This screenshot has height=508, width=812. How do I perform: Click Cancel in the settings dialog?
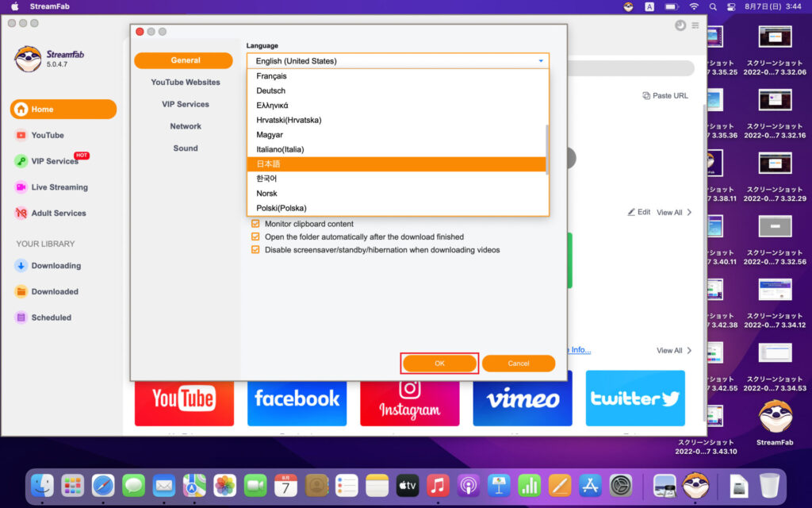click(519, 364)
